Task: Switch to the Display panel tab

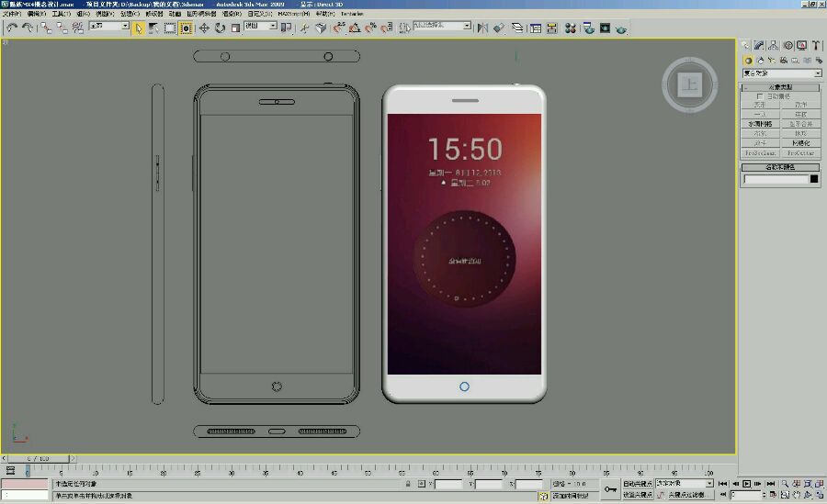Action: [801, 46]
